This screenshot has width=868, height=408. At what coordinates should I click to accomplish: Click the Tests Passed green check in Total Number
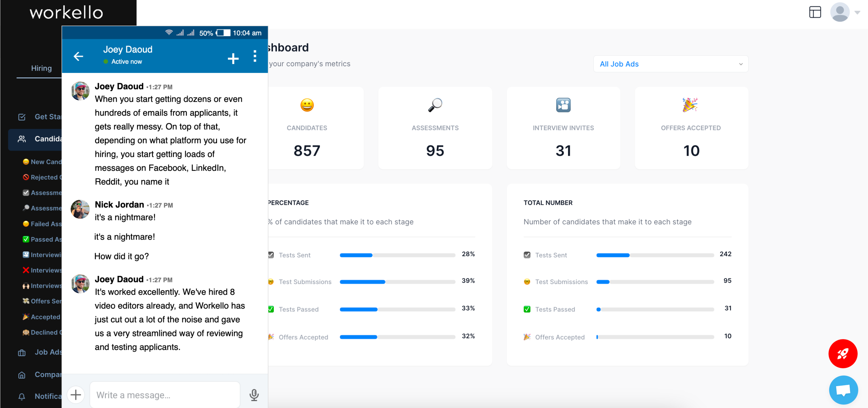tap(527, 309)
